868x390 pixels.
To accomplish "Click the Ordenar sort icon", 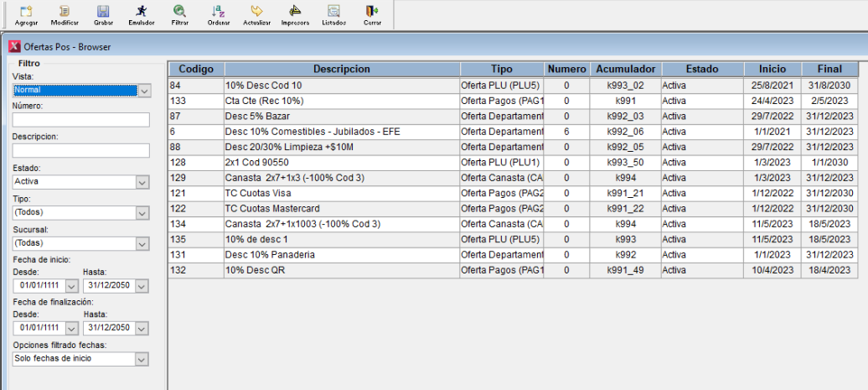I will point(218,13).
